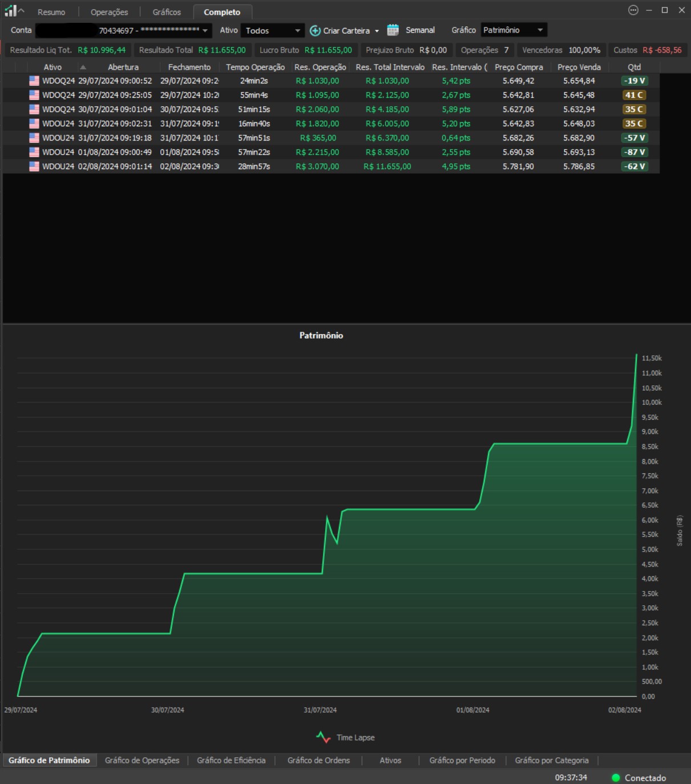The width and height of the screenshot is (691, 784).
Task: Click the flag icon of first WDOQ24 row
Action: coord(34,81)
